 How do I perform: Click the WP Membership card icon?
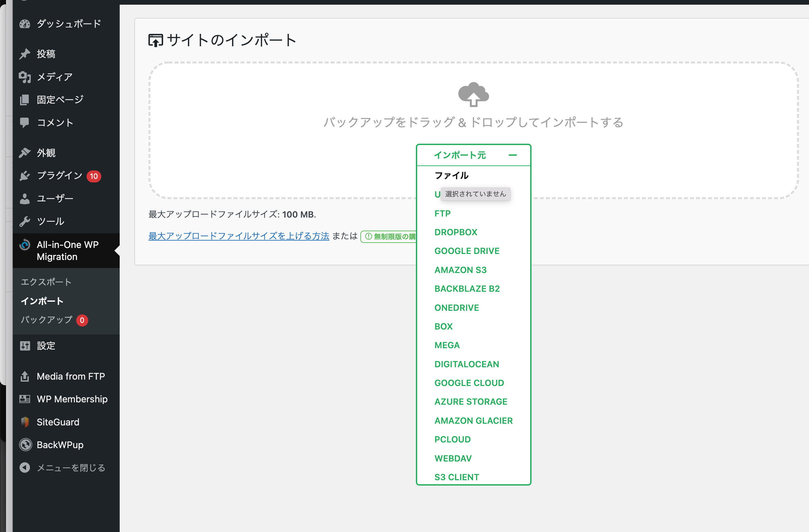[25, 399]
